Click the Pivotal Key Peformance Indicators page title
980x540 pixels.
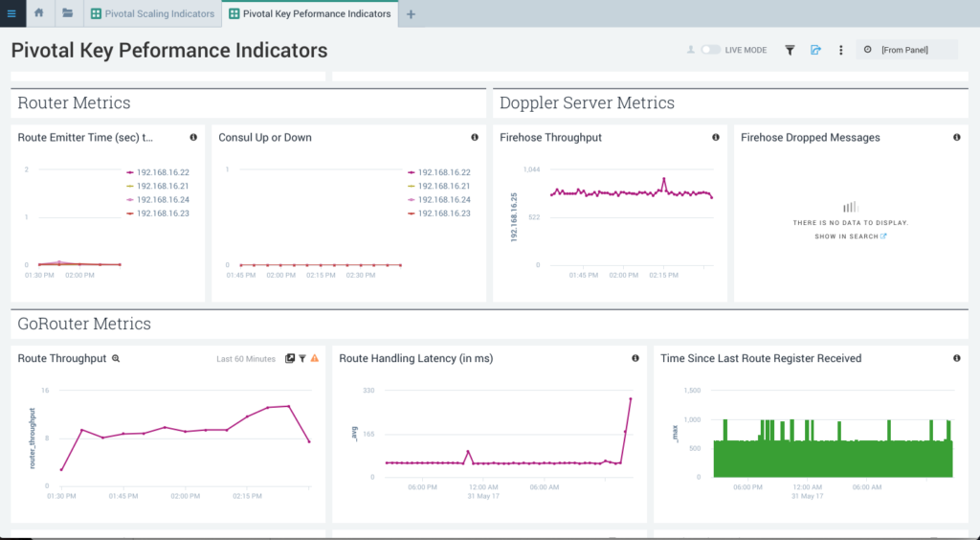(169, 50)
